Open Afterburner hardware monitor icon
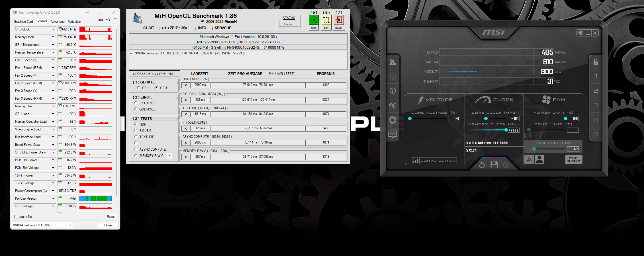 click(x=393, y=134)
